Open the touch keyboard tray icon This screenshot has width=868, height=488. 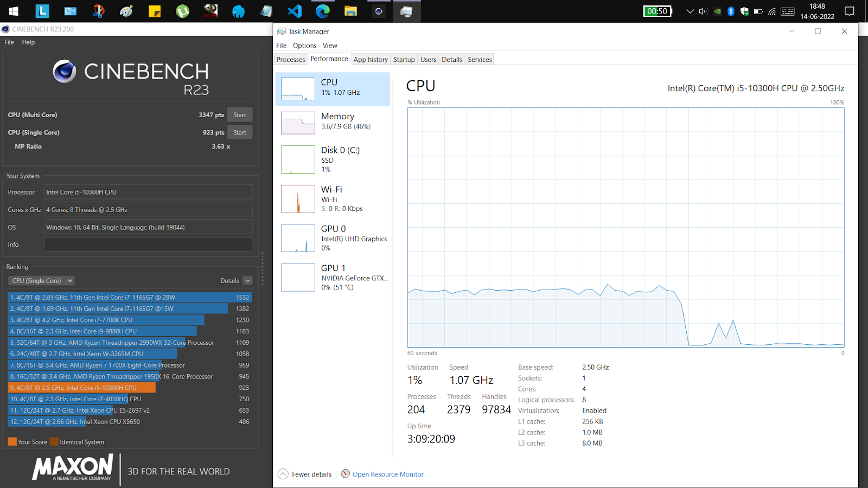(788, 11)
